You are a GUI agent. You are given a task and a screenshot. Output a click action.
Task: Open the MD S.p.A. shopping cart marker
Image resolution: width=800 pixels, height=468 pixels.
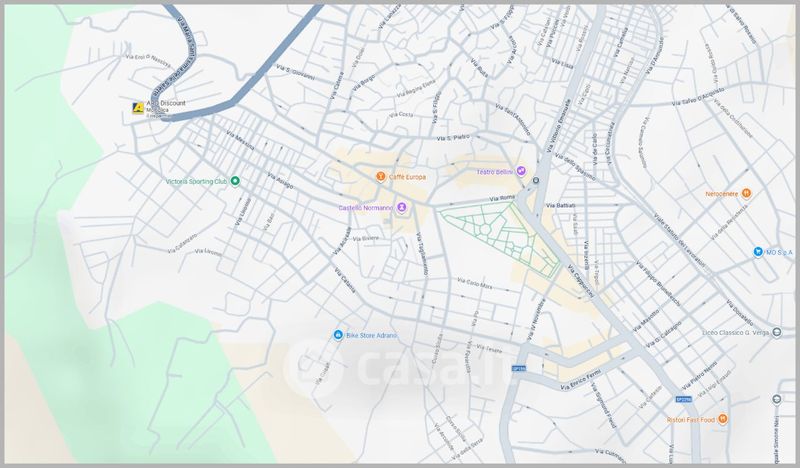(758, 252)
